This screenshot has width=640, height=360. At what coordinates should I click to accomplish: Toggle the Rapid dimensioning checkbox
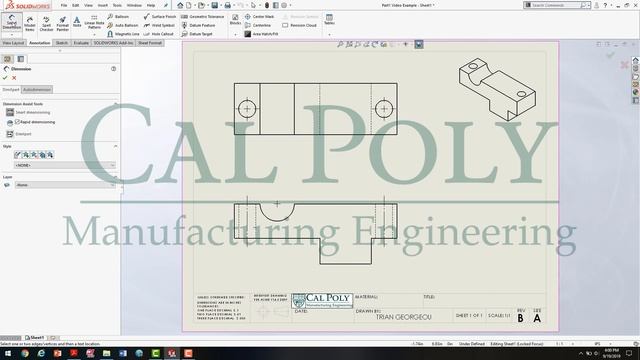coord(17,122)
